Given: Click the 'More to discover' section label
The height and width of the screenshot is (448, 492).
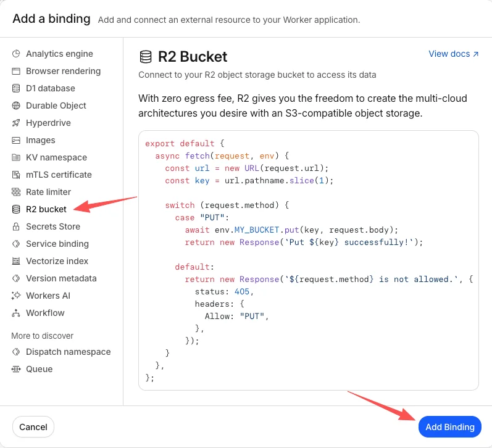Looking at the screenshot, I should 43,336.
